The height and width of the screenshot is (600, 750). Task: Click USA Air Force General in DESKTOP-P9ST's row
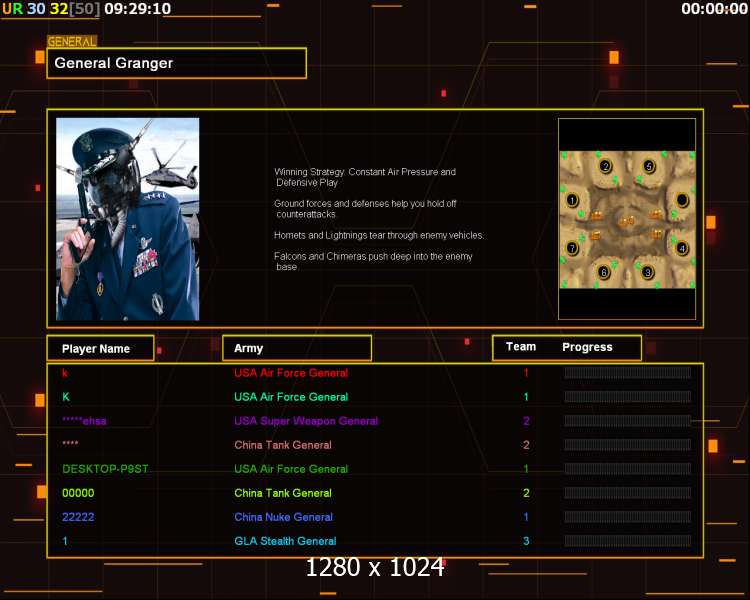(x=291, y=469)
